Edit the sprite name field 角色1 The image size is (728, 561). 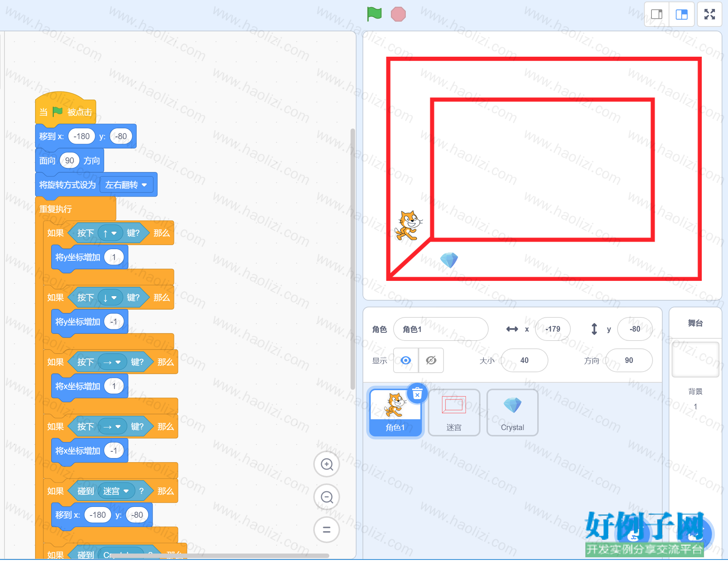click(441, 329)
